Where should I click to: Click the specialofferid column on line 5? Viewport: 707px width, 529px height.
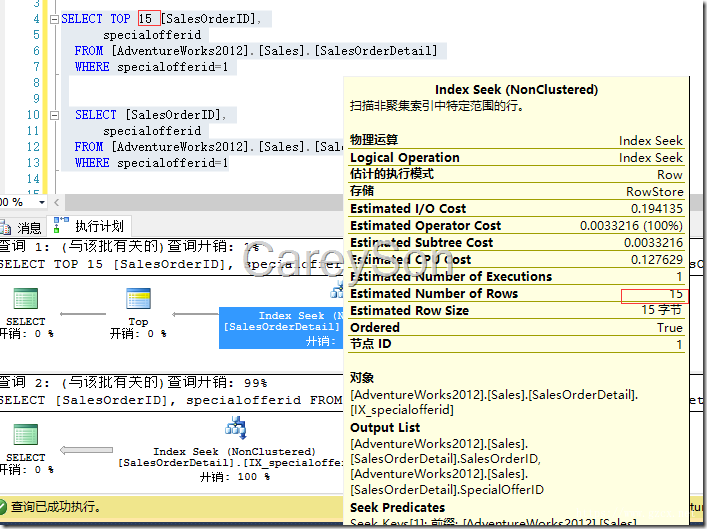pos(152,35)
